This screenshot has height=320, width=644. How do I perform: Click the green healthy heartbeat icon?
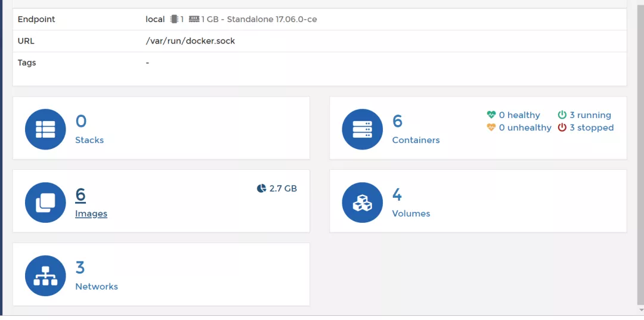[491, 115]
